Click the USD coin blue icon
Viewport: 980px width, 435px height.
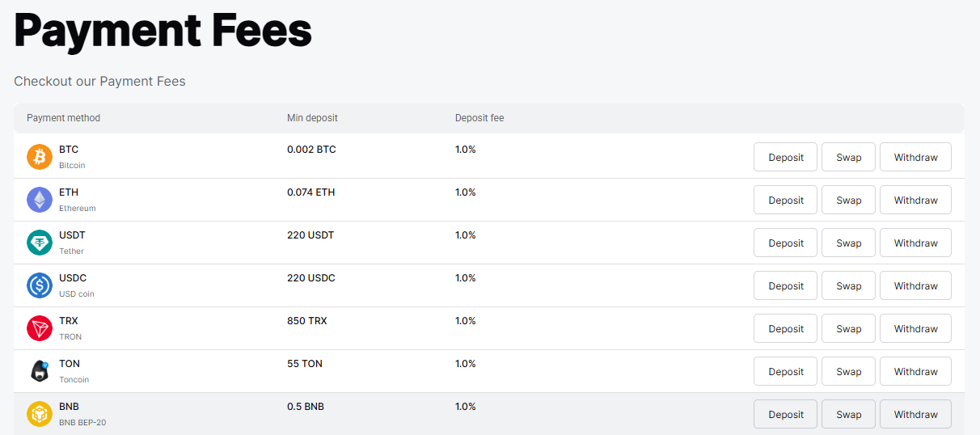[40, 285]
